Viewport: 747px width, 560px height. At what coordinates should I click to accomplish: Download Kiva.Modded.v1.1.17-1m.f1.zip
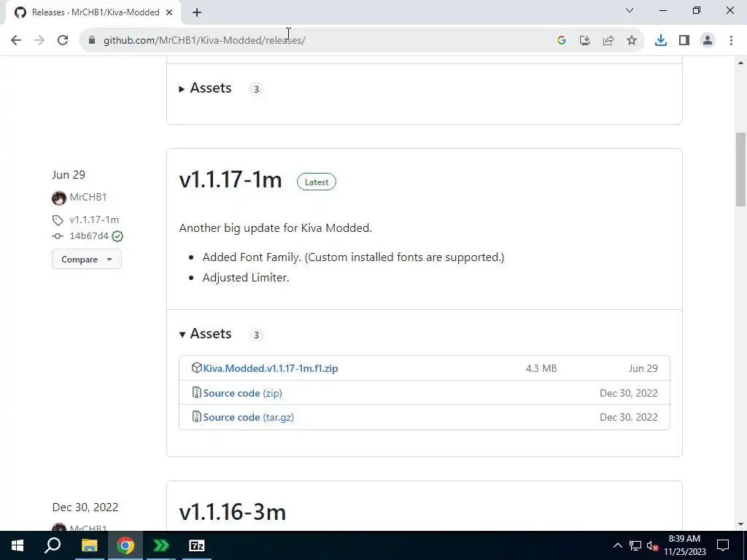[271, 368]
